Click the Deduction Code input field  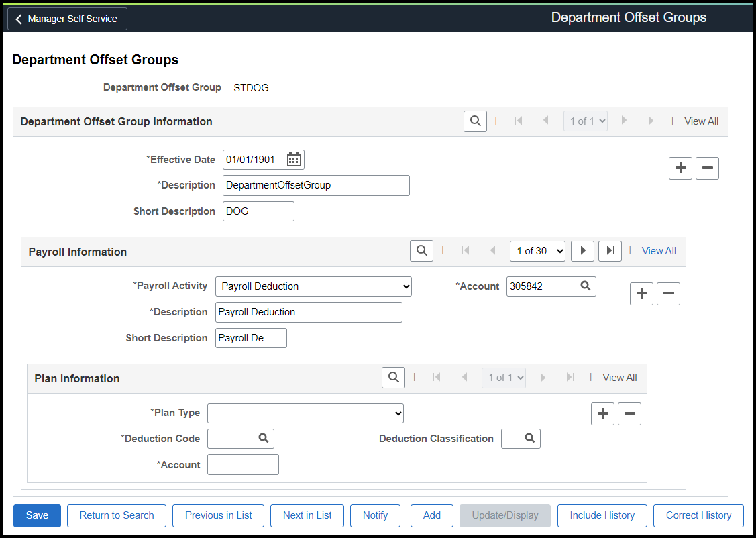[x=241, y=439]
